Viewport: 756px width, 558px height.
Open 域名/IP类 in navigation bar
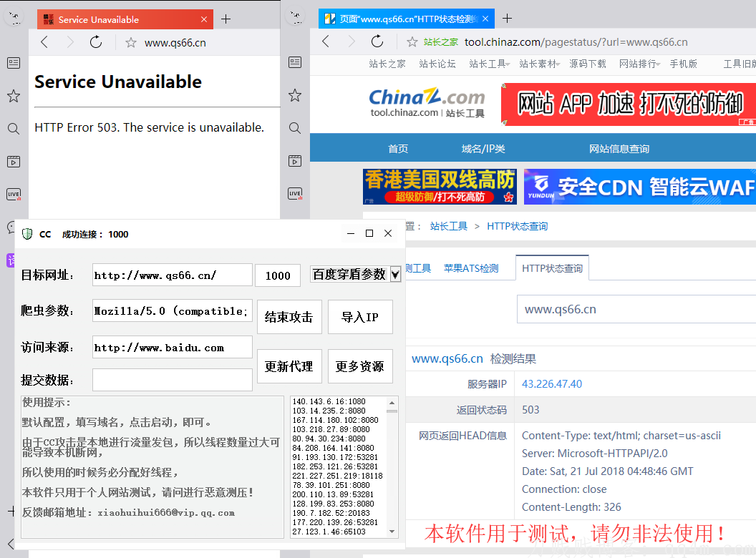tap(483, 148)
